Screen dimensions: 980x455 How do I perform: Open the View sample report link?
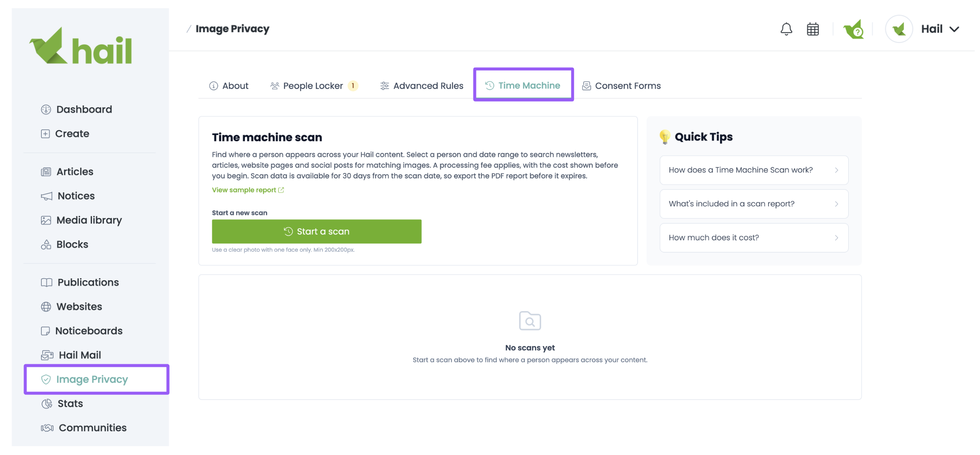(248, 190)
